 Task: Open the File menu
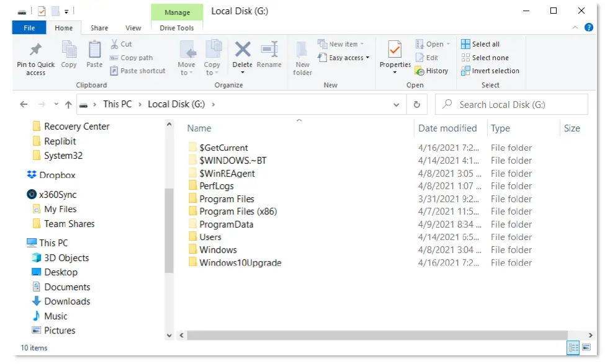coord(29,28)
